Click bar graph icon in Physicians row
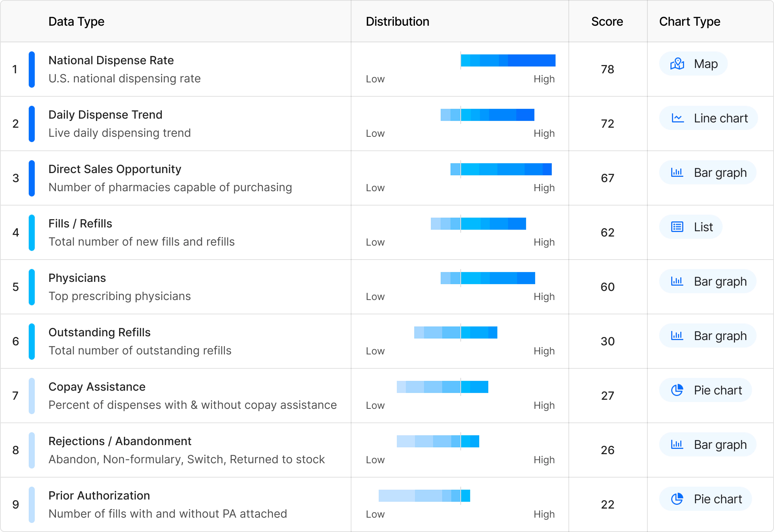Screen dimensions: 774x532 coord(677,281)
